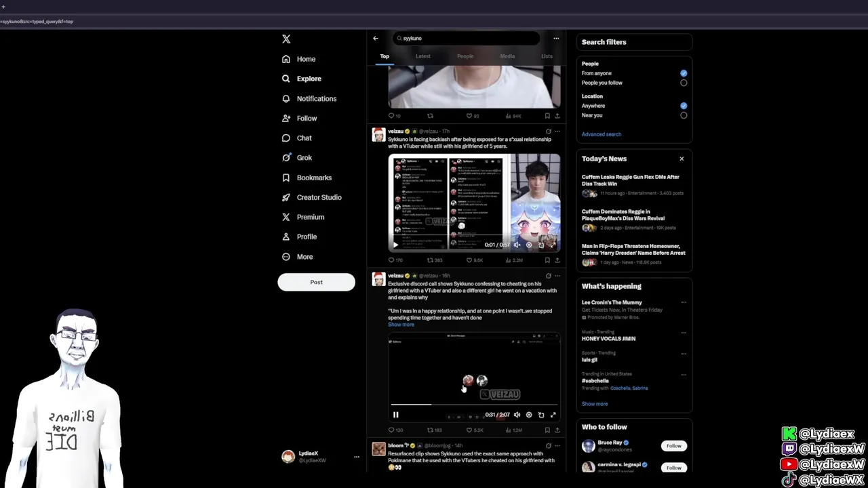Open search options three-dot menu
Screen dimensions: 868x488
[x=556, y=39]
